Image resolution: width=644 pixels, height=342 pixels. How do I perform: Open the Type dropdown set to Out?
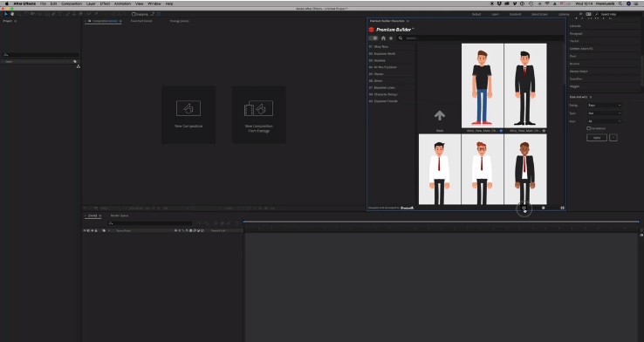point(604,113)
